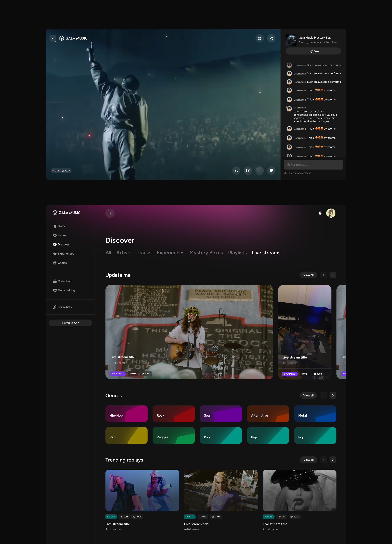Open the gift icon on the live stream

pos(260,38)
